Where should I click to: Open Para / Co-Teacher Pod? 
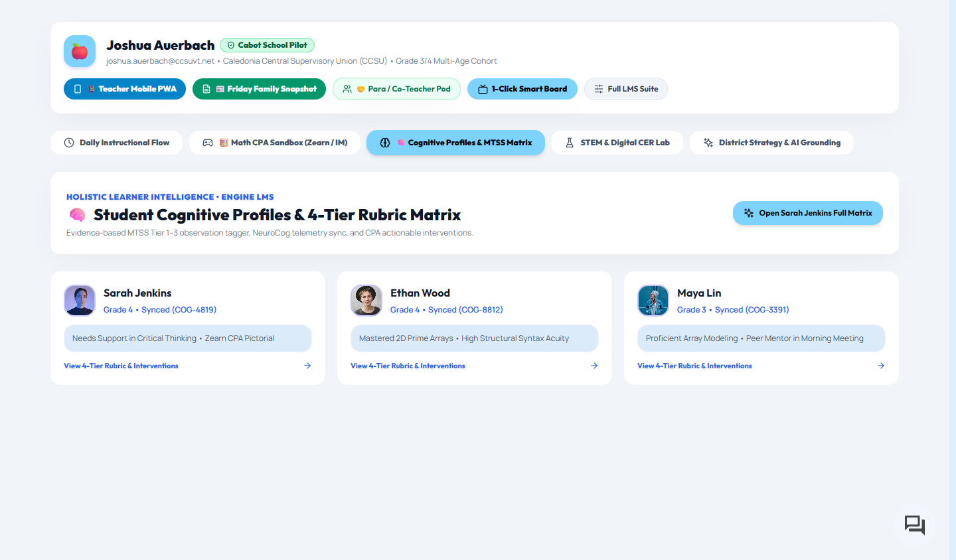tap(396, 89)
